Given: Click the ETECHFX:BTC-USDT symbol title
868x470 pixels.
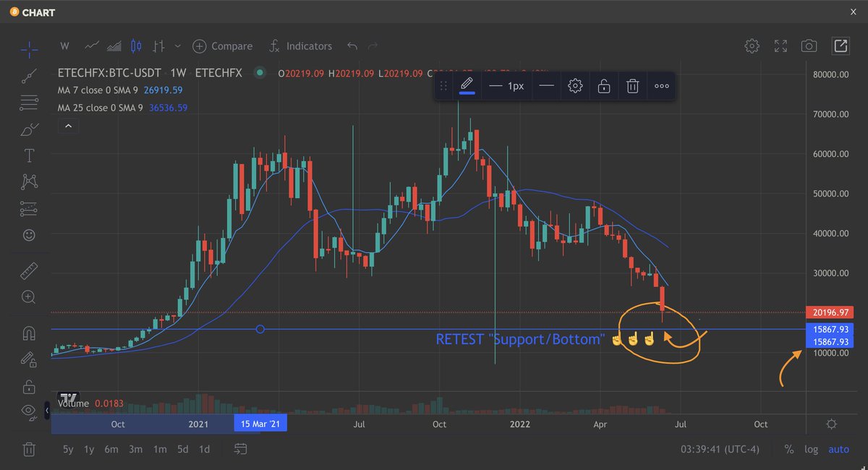Looking at the screenshot, I should [110, 73].
